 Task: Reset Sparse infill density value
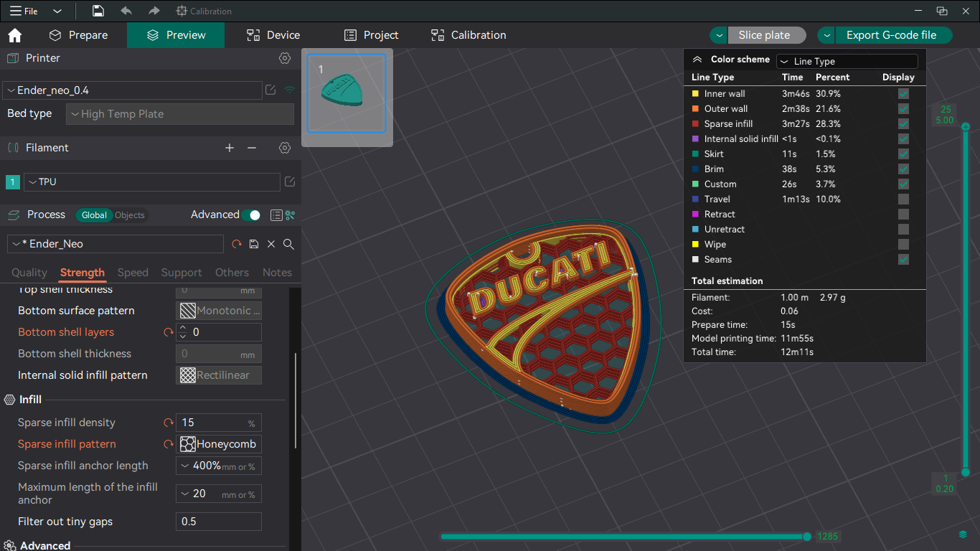point(169,423)
